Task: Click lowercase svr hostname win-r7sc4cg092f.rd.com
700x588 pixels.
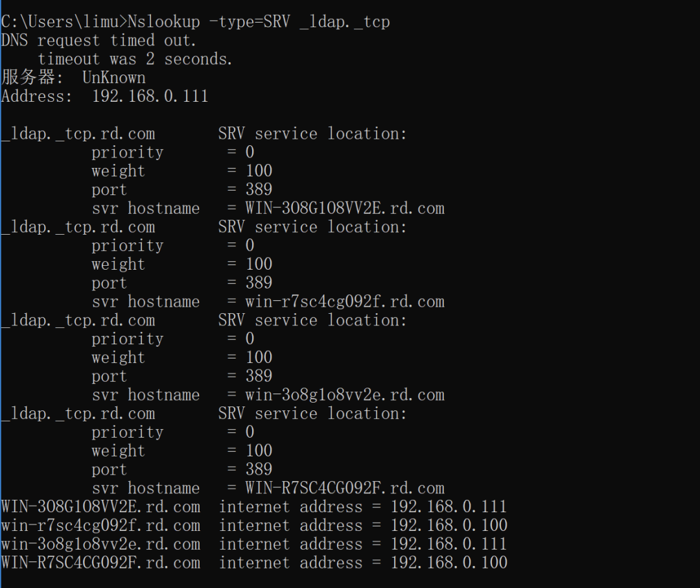Action: (345, 302)
